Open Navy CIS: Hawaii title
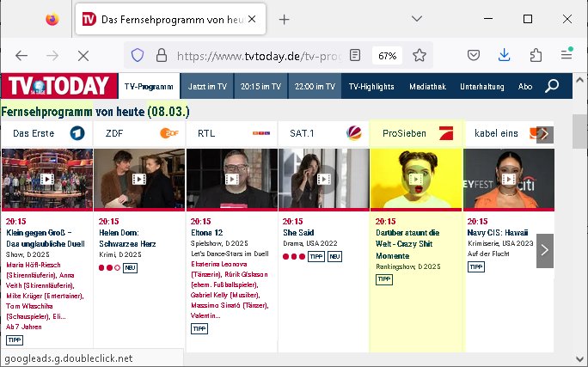The image size is (588, 367). (x=498, y=233)
